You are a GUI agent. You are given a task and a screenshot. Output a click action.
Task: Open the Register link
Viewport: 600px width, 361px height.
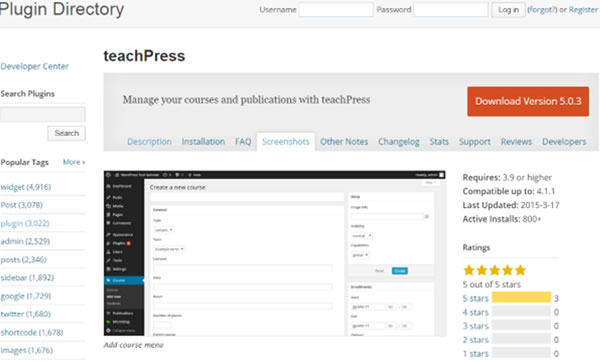[583, 10]
